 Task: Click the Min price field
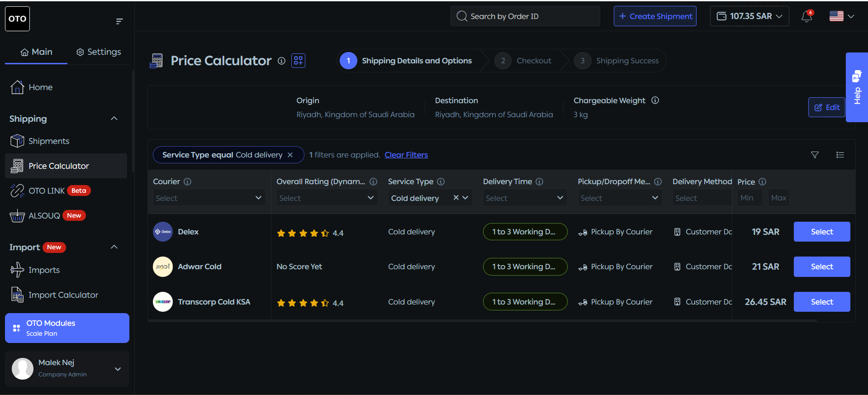coord(749,198)
